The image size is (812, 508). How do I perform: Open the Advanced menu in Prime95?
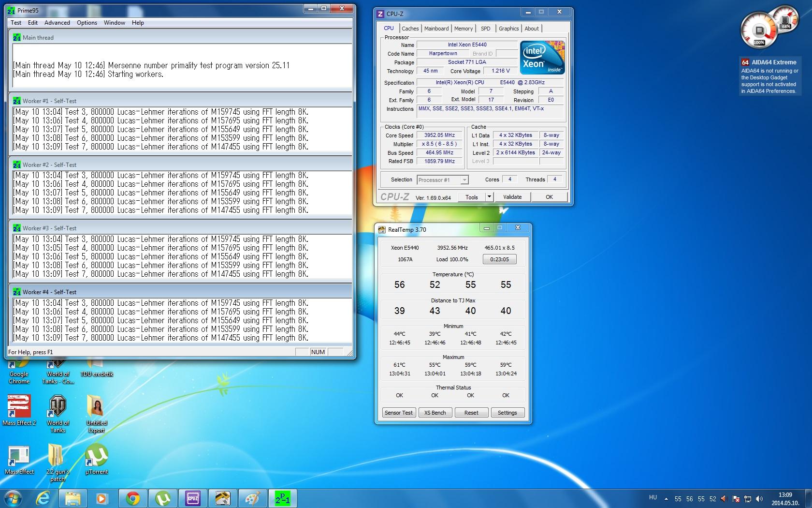tap(57, 23)
